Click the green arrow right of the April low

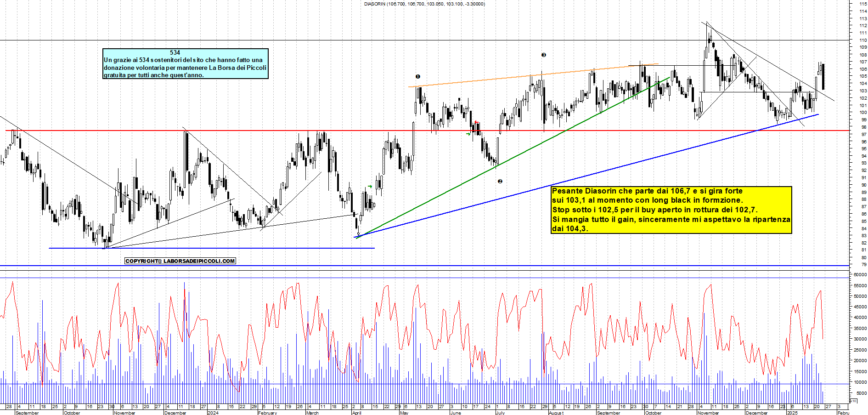[370, 187]
